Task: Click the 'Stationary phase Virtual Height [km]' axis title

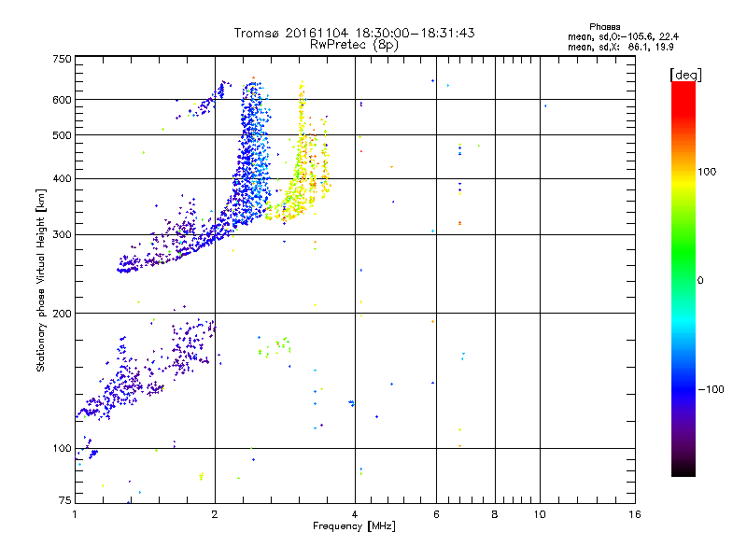Action: tap(41, 280)
